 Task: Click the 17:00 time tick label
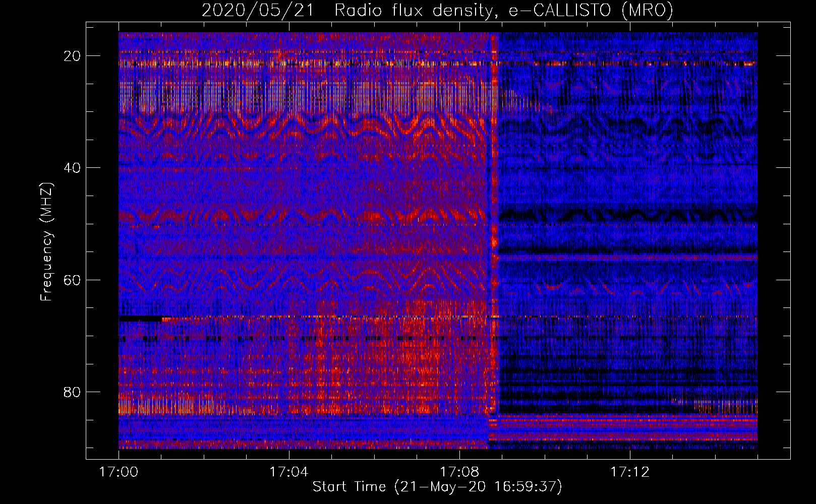pos(119,472)
